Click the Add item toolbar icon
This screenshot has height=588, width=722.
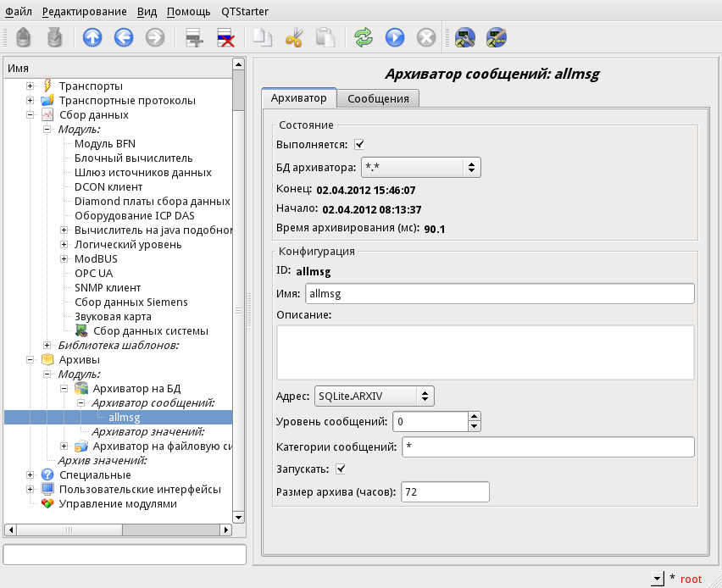tap(195, 38)
